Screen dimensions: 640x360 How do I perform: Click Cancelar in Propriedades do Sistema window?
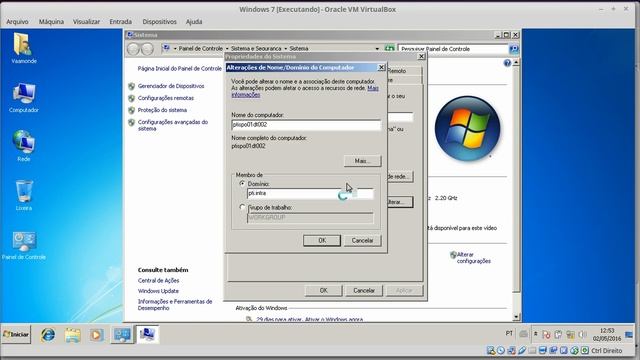click(364, 290)
